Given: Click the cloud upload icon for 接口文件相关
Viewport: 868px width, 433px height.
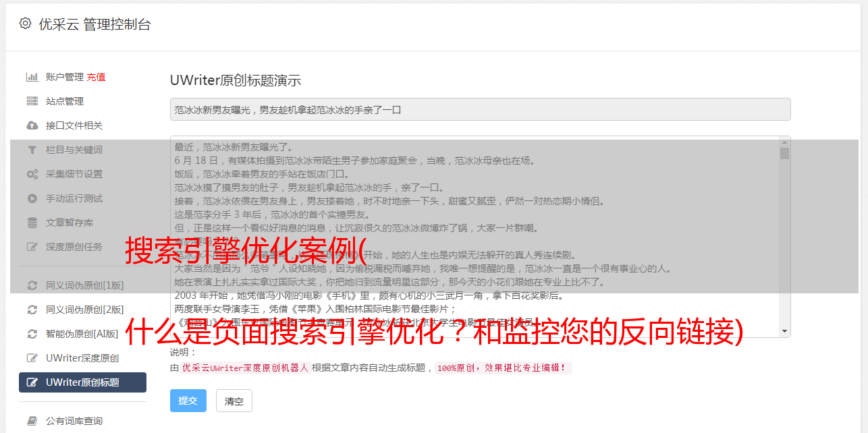Looking at the screenshot, I should (32, 125).
